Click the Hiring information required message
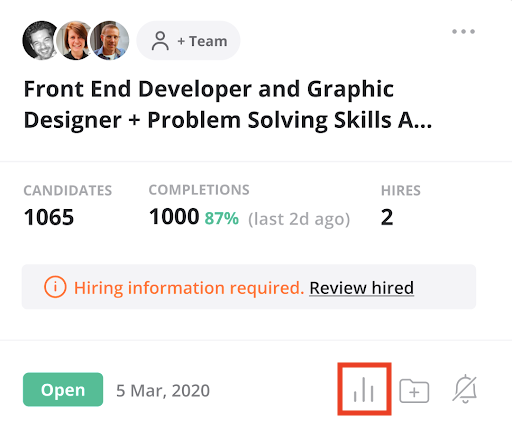 [189, 288]
